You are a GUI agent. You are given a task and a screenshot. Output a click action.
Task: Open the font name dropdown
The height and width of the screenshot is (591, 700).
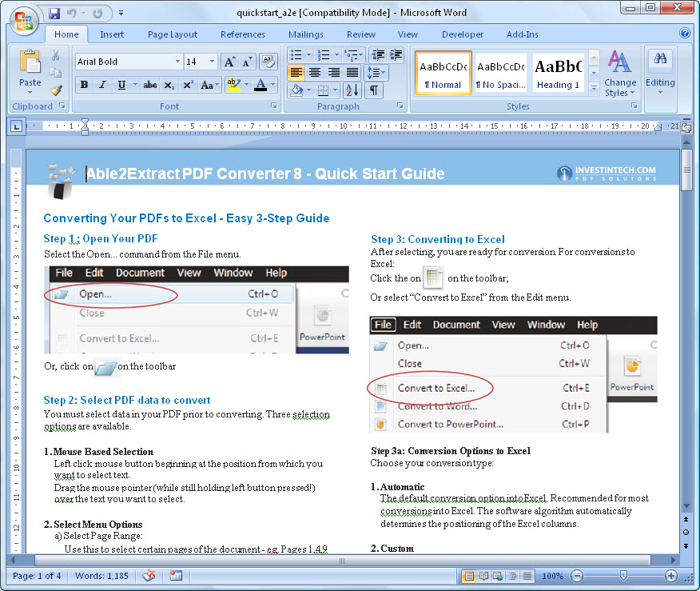[x=177, y=62]
